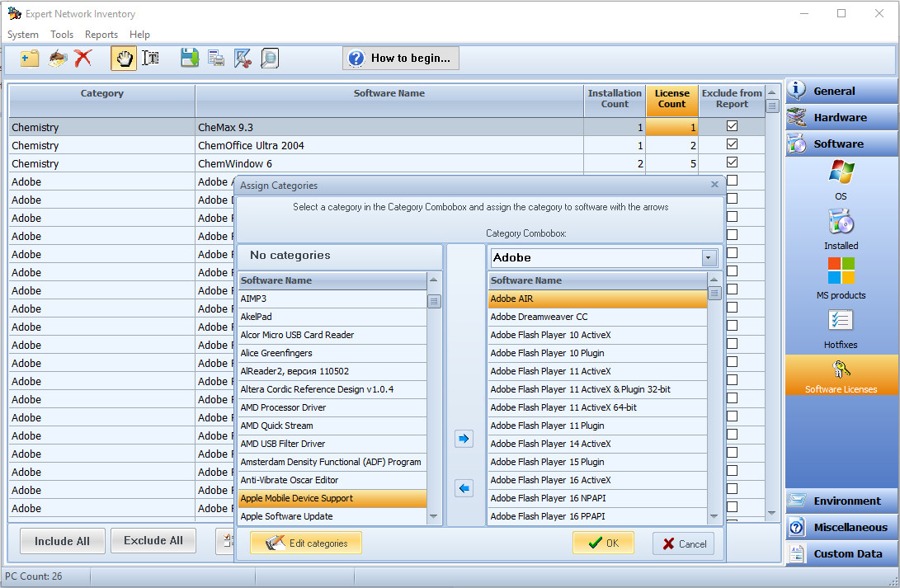Image resolution: width=900 pixels, height=588 pixels.
Task: Expand the Custom Data sidebar section
Action: point(841,553)
